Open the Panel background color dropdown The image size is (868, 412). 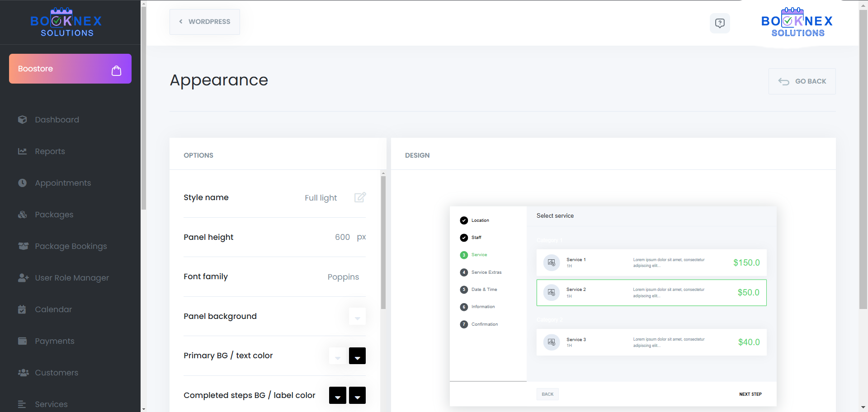coord(357,317)
